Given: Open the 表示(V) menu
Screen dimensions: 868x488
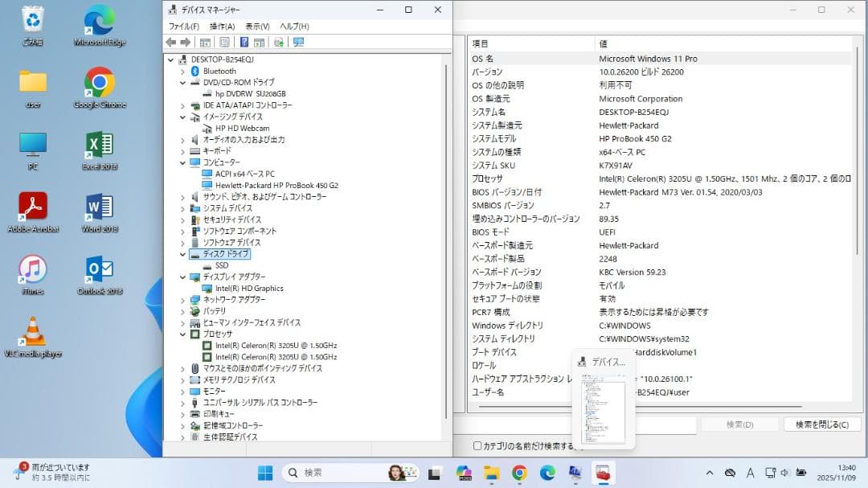Looking at the screenshot, I should click(257, 26).
